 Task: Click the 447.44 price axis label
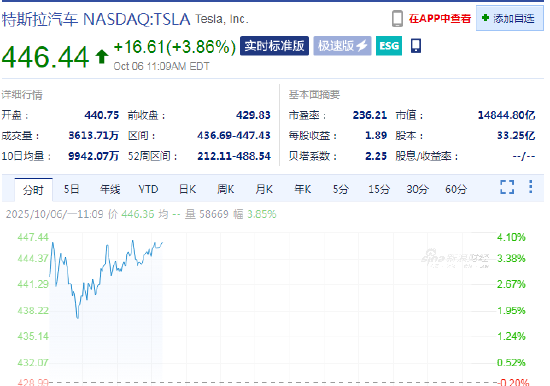33,237
